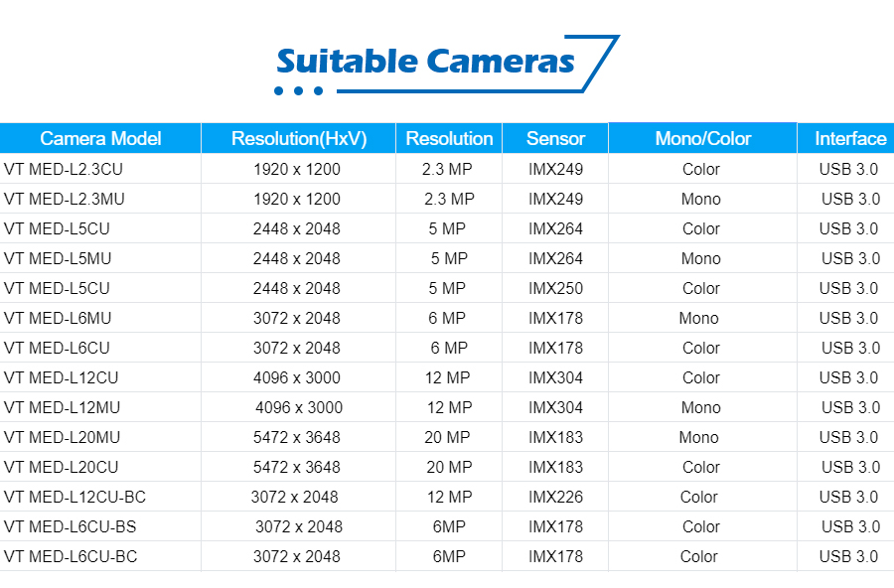
Task: Click the VT MED-L12CU-BC model name
Action: (74, 497)
